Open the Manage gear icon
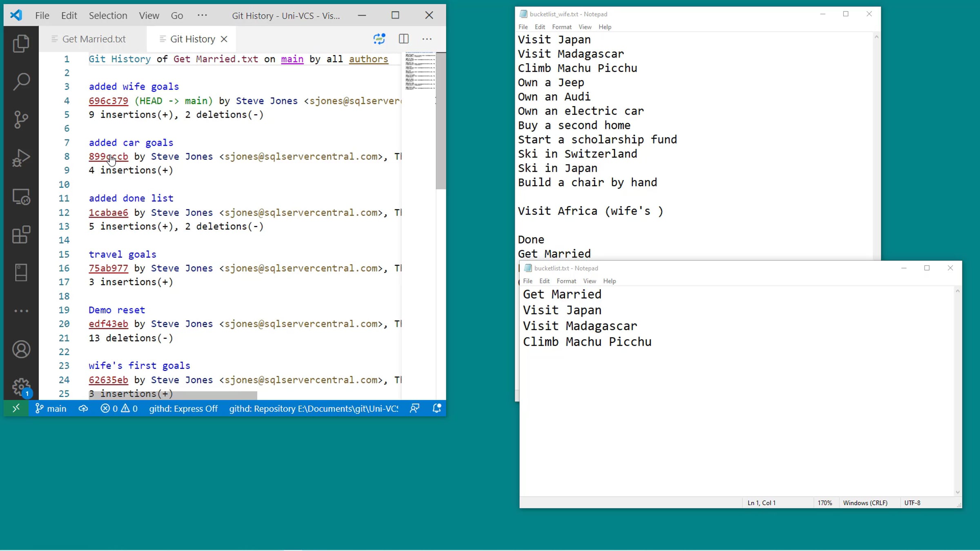The height and width of the screenshot is (551, 980). pos(21,386)
